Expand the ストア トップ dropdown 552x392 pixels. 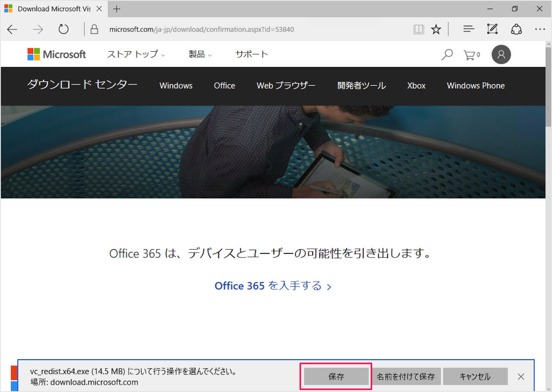pos(136,54)
